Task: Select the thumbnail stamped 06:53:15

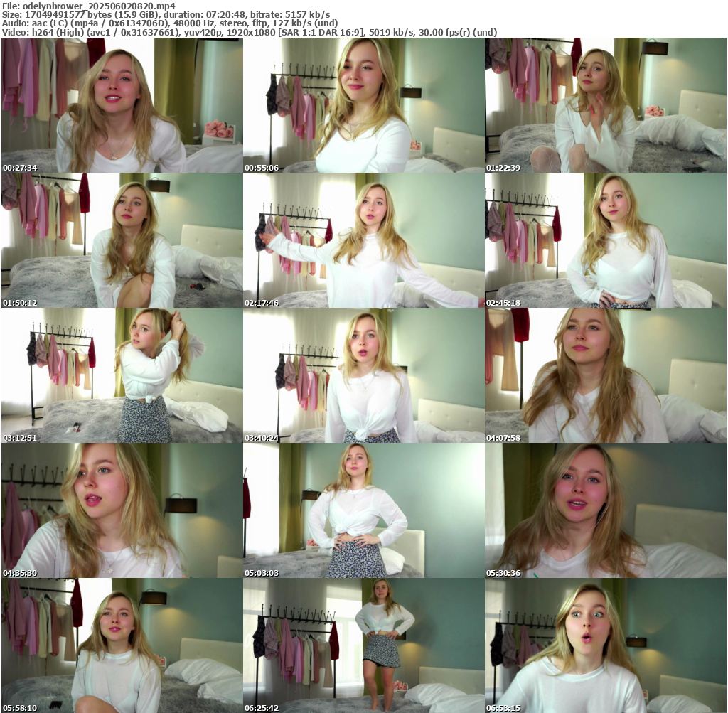Action: click(x=606, y=645)
